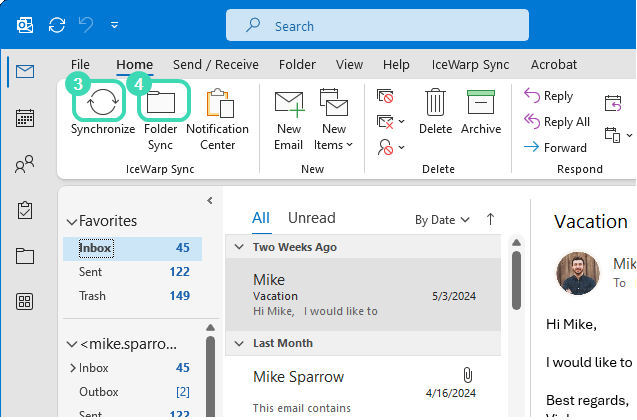This screenshot has height=420, width=637.
Task: Reverse sort order with up arrow
Action: tap(490, 219)
